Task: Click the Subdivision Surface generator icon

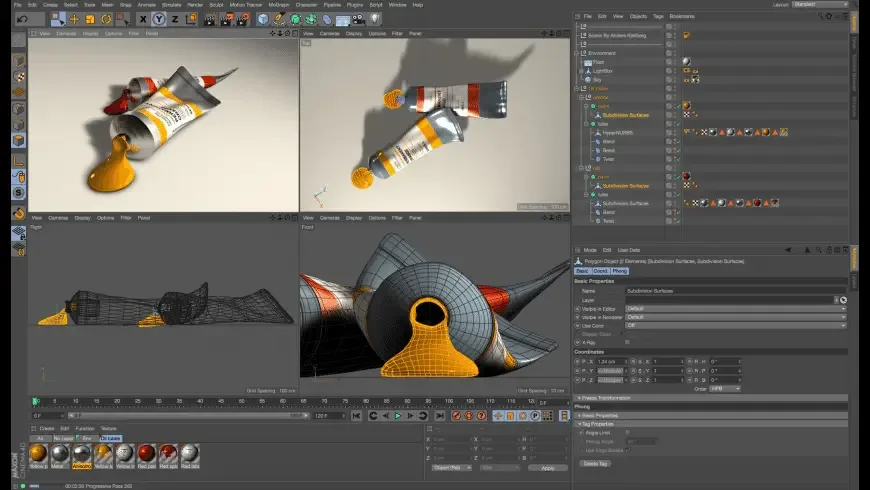Action: point(295,19)
